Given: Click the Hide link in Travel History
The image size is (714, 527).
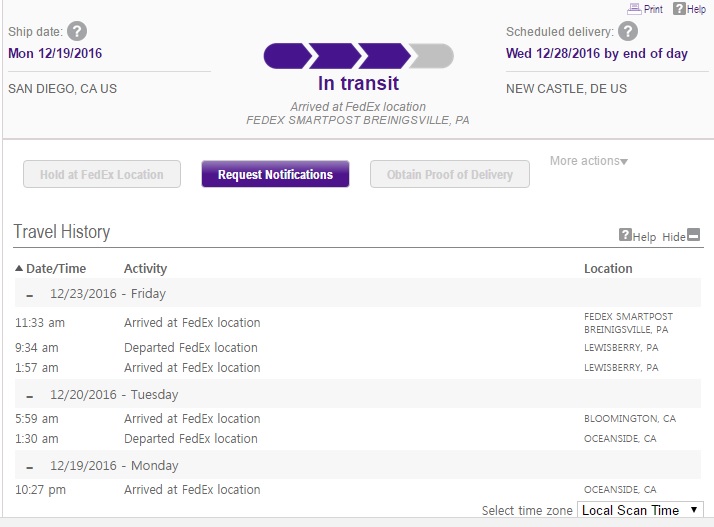Looking at the screenshot, I should pyautogui.click(x=673, y=237).
